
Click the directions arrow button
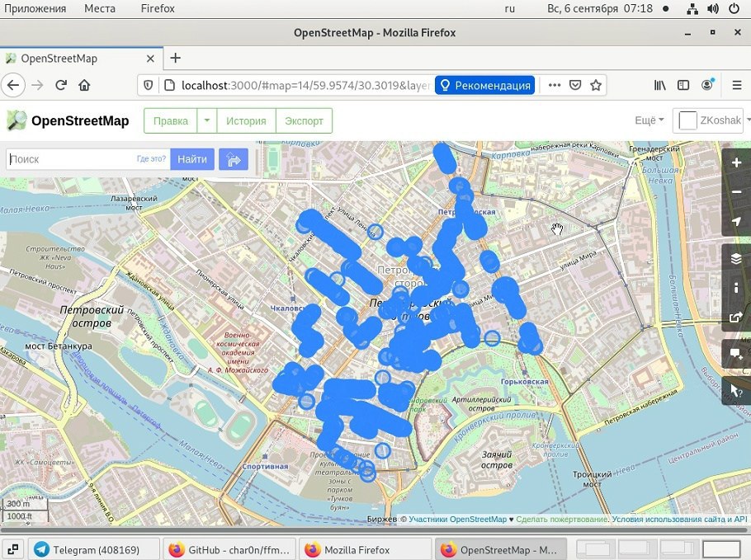click(234, 159)
